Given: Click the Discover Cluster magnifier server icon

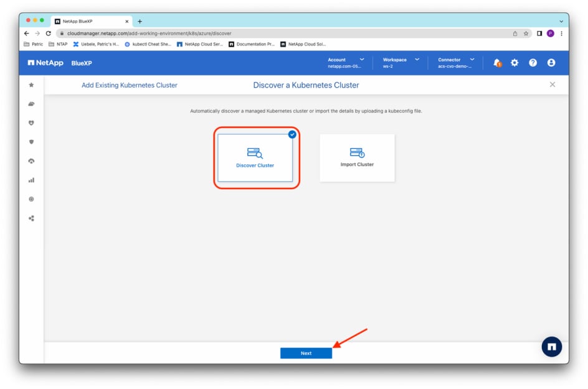Looking at the screenshot, I should 255,153.
